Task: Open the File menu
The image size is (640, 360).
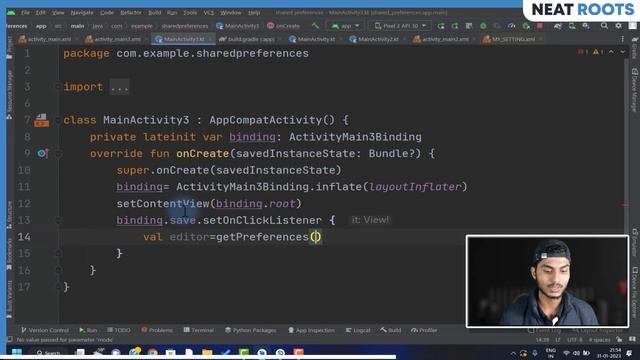Action: (25, 13)
